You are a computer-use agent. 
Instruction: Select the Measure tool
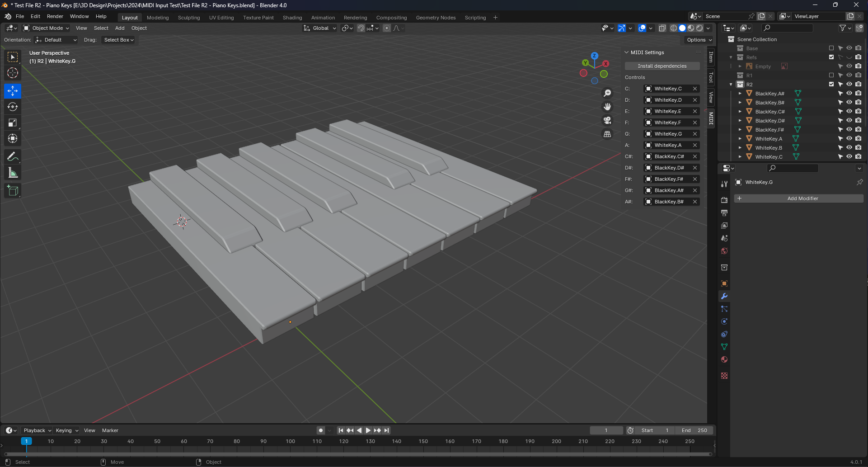point(13,172)
